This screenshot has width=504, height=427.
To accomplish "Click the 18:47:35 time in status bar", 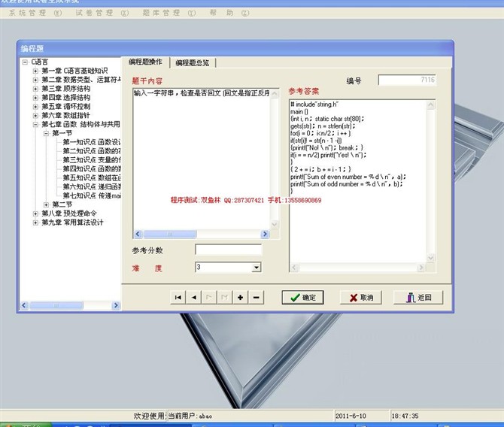I will [x=405, y=416].
